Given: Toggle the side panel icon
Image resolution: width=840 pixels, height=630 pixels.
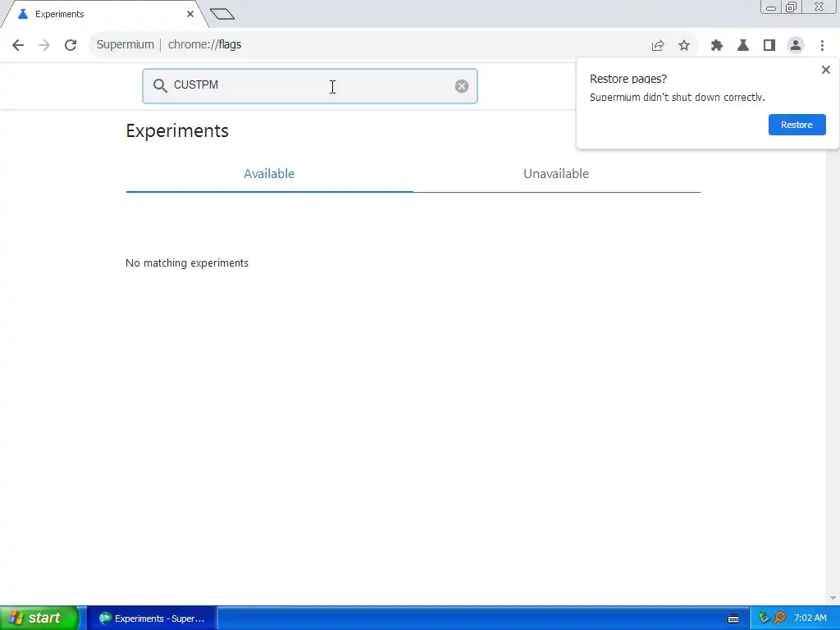Looking at the screenshot, I should click(769, 46).
